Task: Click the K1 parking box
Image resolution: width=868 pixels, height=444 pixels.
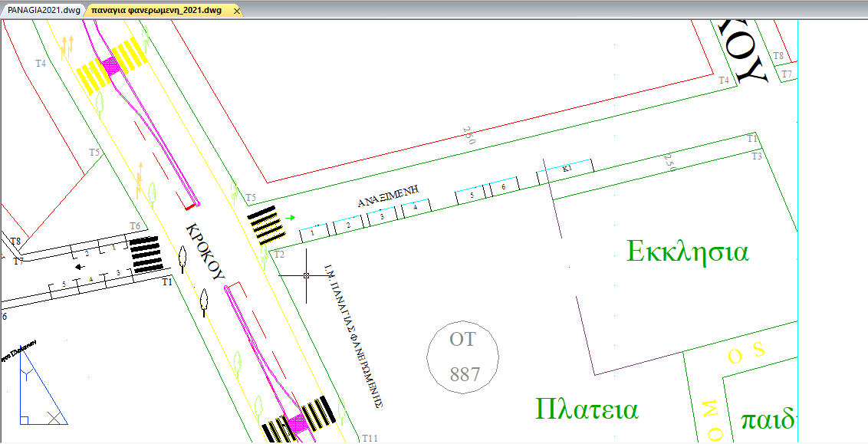Action: point(567,169)
